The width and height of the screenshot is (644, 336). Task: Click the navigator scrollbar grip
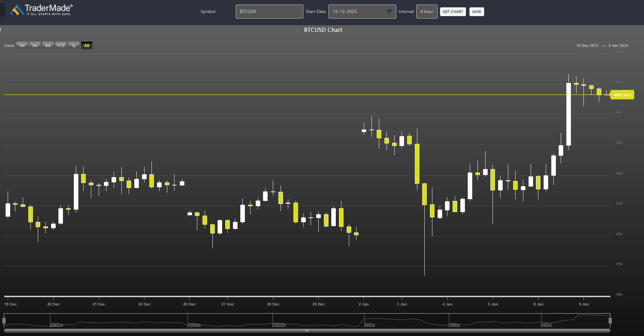pyautogui.click(x=307, y=330)
